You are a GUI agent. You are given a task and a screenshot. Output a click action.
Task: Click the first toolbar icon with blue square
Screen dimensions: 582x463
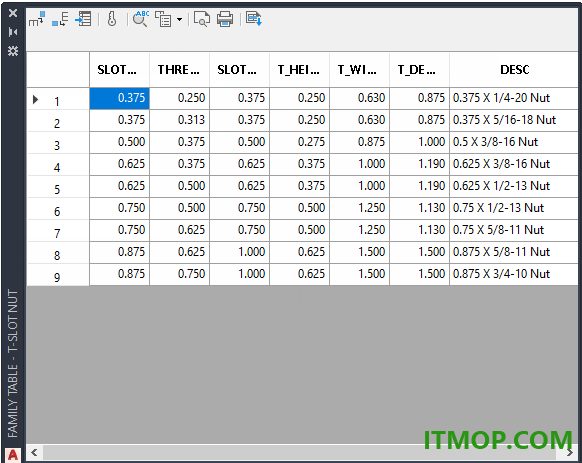37,19
